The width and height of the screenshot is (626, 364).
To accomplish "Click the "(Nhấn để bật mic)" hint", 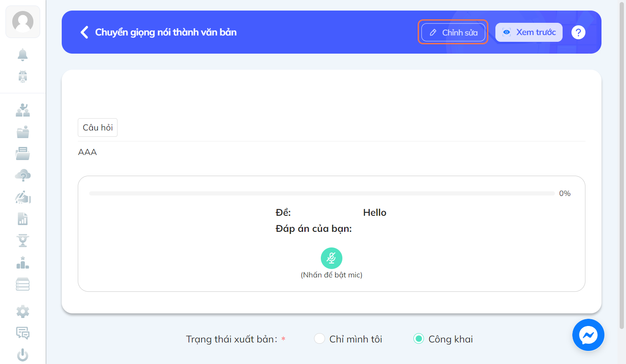I will point(331,275).
